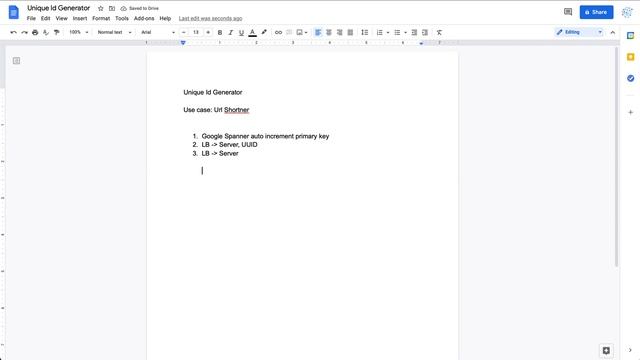The height and width of the screenshot is (360, 640).
Task: Activate the paint format tool
Action: 56,32
